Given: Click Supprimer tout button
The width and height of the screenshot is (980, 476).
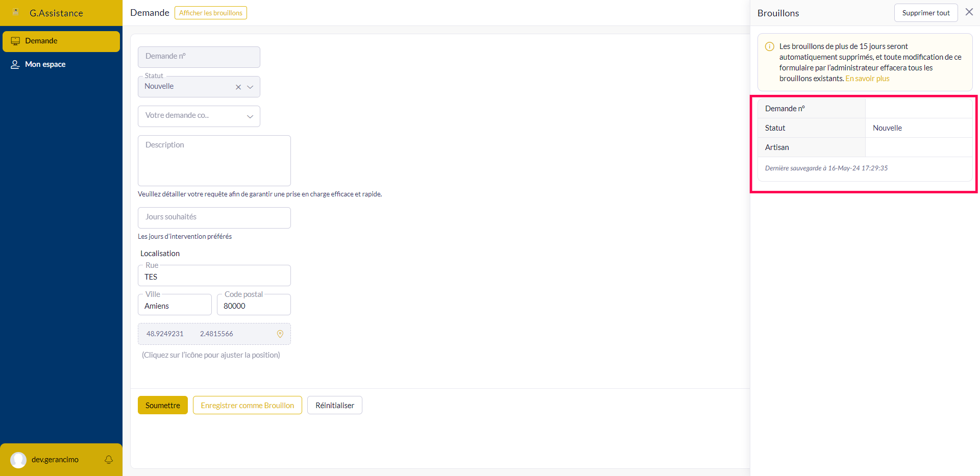Looking at the screenshot, I should pos(926,13).
